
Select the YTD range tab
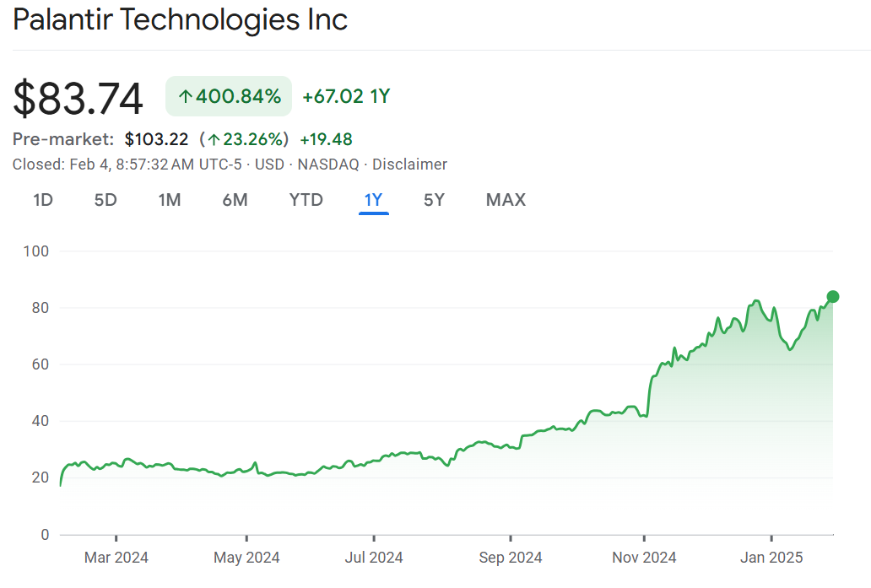pyautogui.click(x=306, y=200)
